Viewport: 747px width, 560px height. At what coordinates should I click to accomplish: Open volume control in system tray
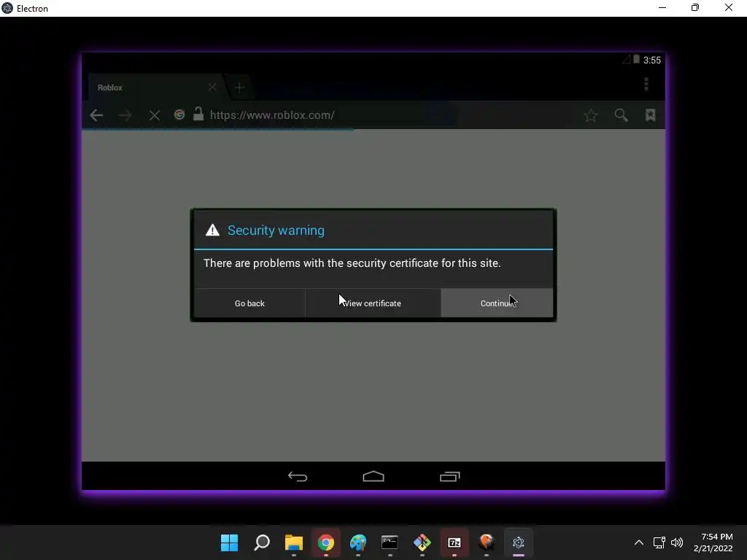(676, 542)
